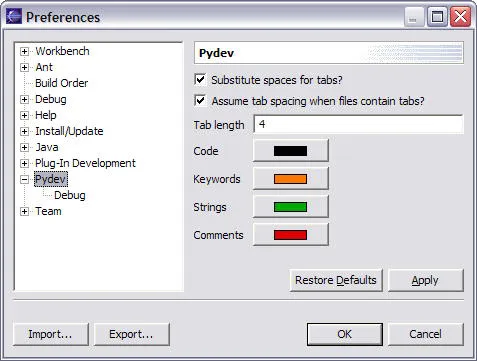Expand the Install/Update tree node
Screen dimensions: 477x361
click(24, 131)
